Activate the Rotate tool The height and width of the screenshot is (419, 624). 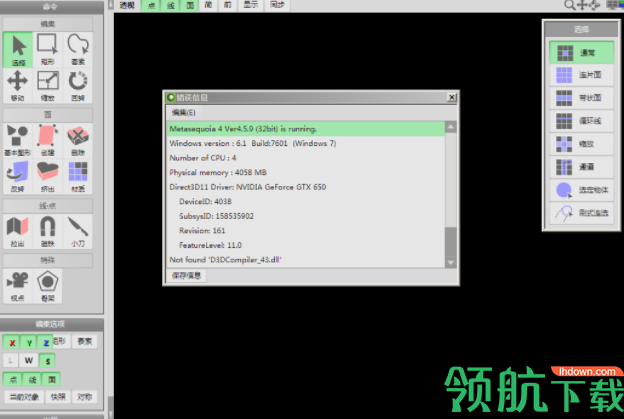click(78, 86)
